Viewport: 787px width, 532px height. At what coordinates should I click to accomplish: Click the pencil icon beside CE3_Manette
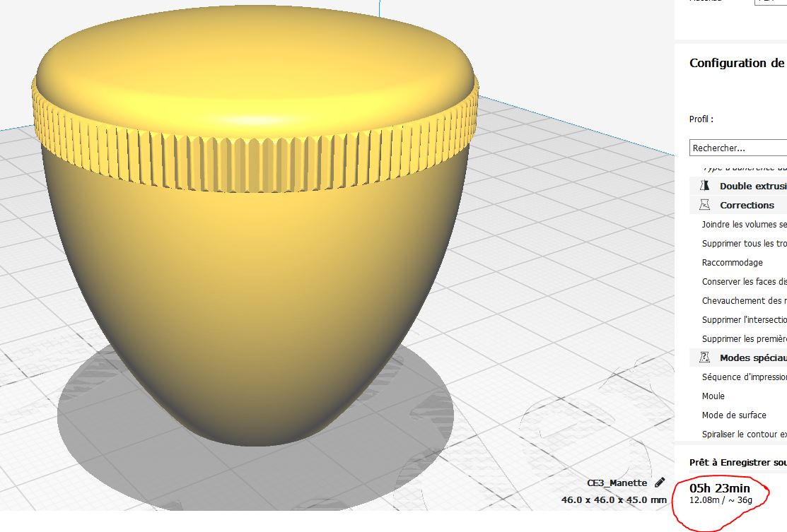point(660,483)
